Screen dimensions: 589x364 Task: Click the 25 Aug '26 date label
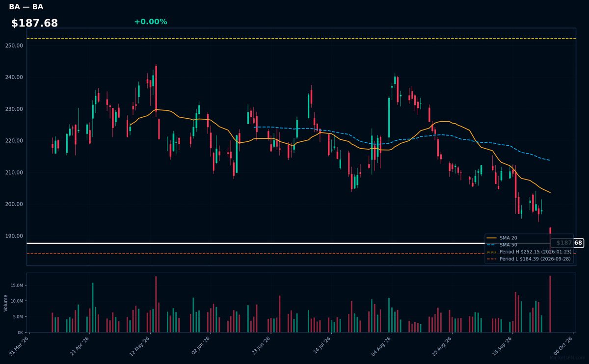pyautogui.click(x=443, y=345)
